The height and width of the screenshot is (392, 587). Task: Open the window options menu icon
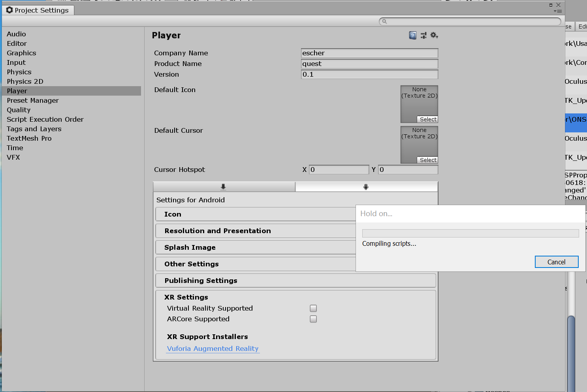click(558, 11)
